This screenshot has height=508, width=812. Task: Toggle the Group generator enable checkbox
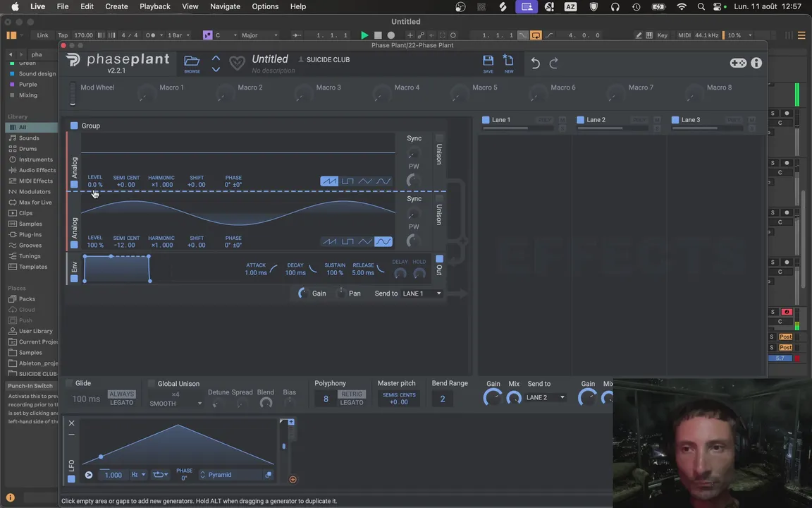pyautogui.click(x=74, y=126)
